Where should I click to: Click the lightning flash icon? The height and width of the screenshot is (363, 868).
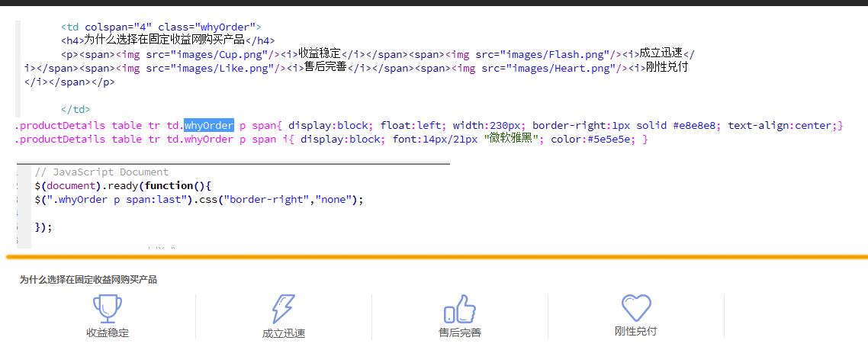point(284,309)
